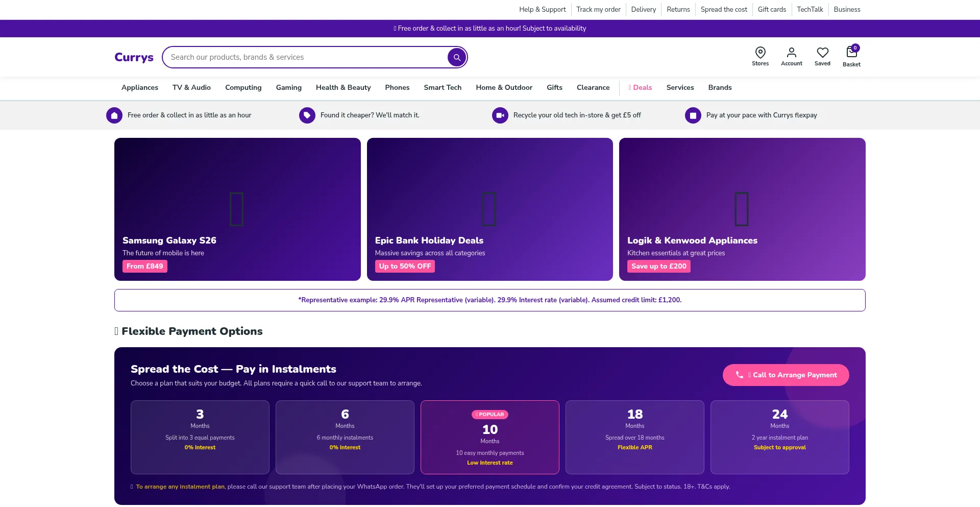The width and height of the screenshot is (980, 507).
Task: Select the 24 Months instalment plan
Action: pyautogui.click(x=780, y=437)
